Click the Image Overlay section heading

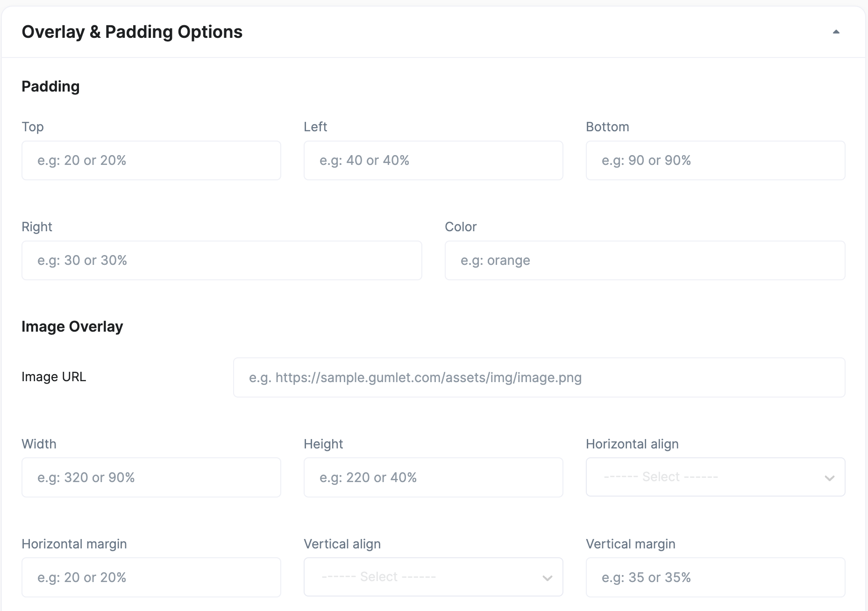click(72, 327)
